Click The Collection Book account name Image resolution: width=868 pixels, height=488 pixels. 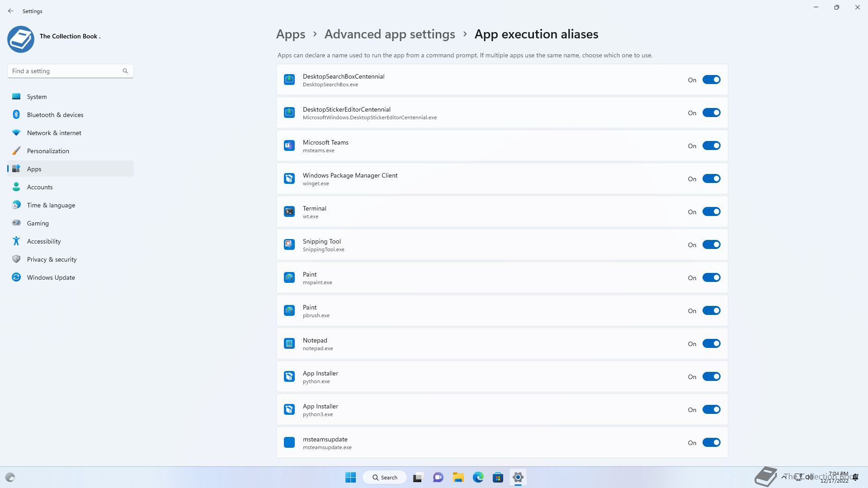pyautogui.click(x=70, y=36)
